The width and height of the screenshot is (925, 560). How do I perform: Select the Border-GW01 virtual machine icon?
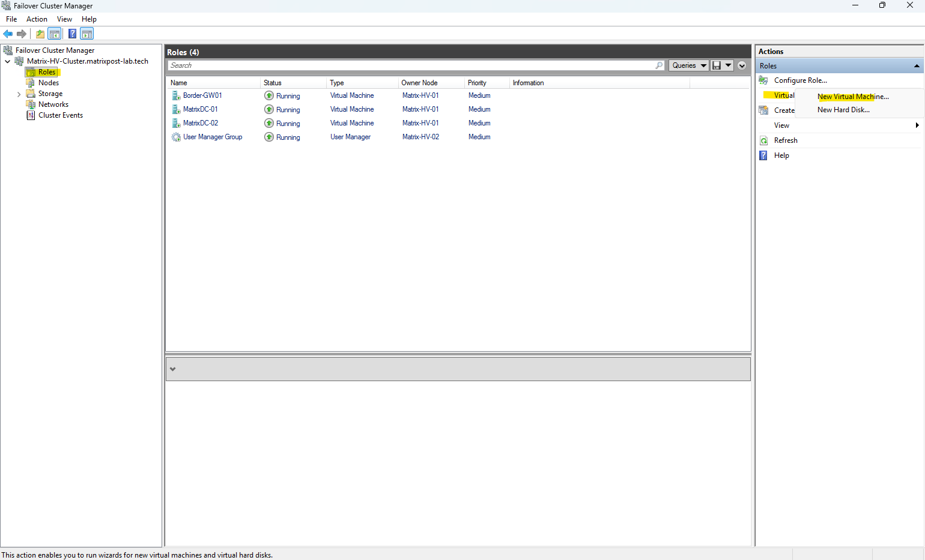[x=176, y=95]
